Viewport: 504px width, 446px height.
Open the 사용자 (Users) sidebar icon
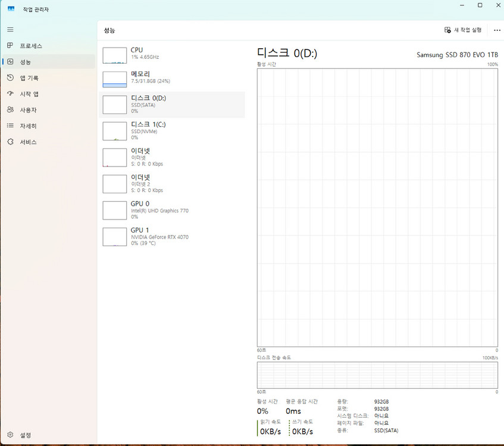coord(10,109)
